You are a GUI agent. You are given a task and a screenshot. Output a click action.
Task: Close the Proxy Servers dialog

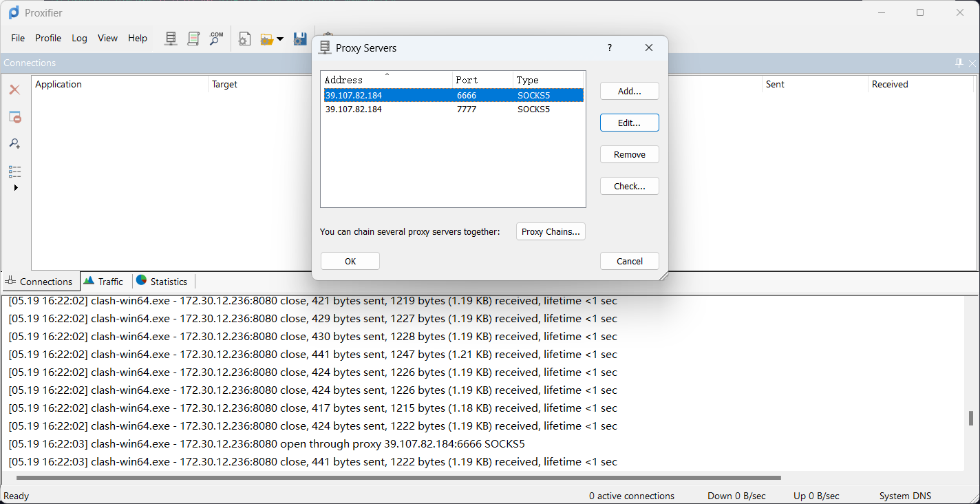pos(649,48)
